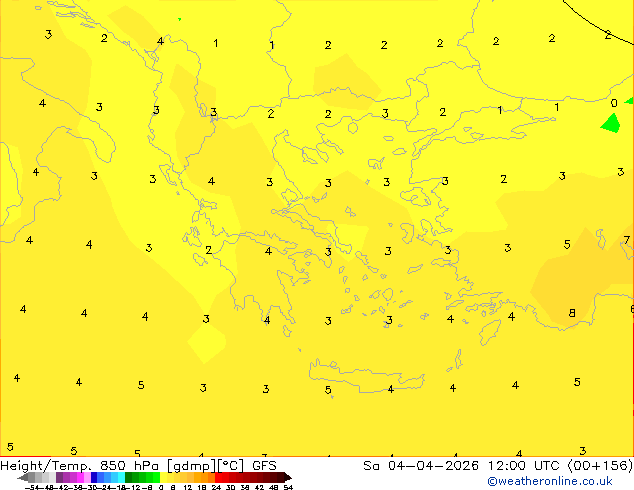Select the '12:00 UTC' time text
Viewport: 634px width, 490px height.
(526, 466)
